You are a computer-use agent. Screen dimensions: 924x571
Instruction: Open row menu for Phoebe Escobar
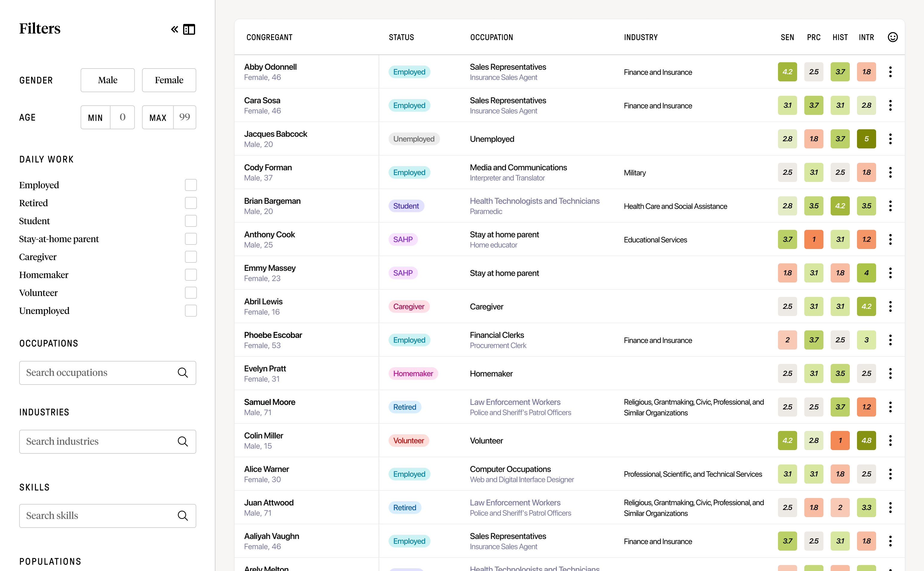[890, 340]
